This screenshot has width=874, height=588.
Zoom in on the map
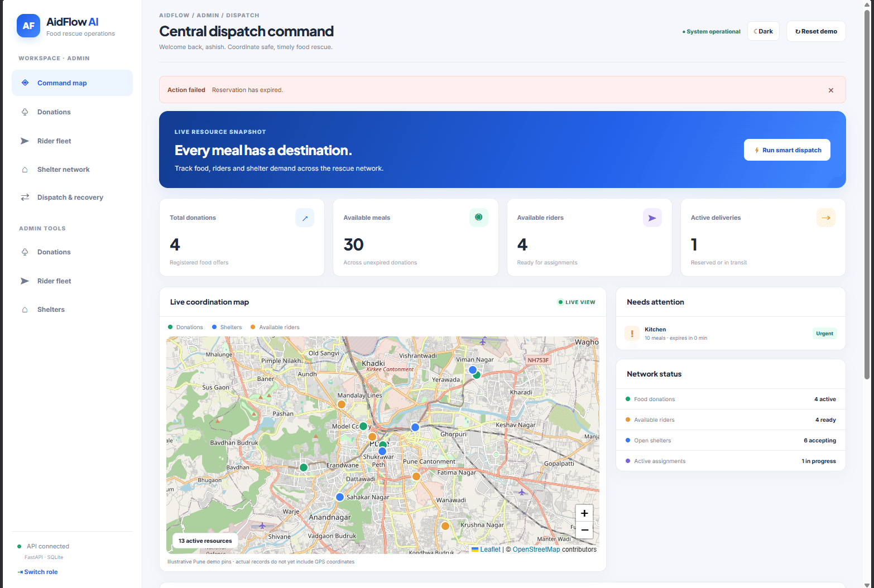[584, 513]
